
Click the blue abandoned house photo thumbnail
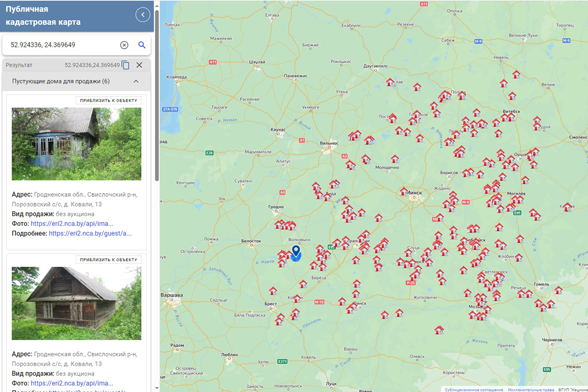click(76, 144)
